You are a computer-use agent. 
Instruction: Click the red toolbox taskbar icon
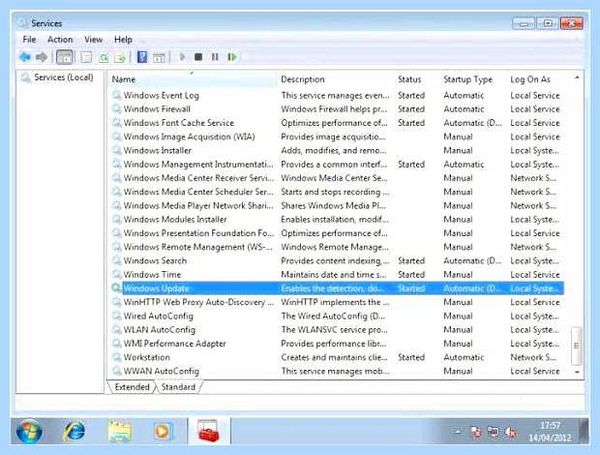(x=209, y=431)
